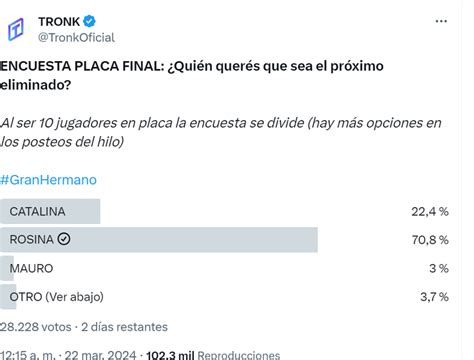Open the #GranHermano hashtag

48,180
